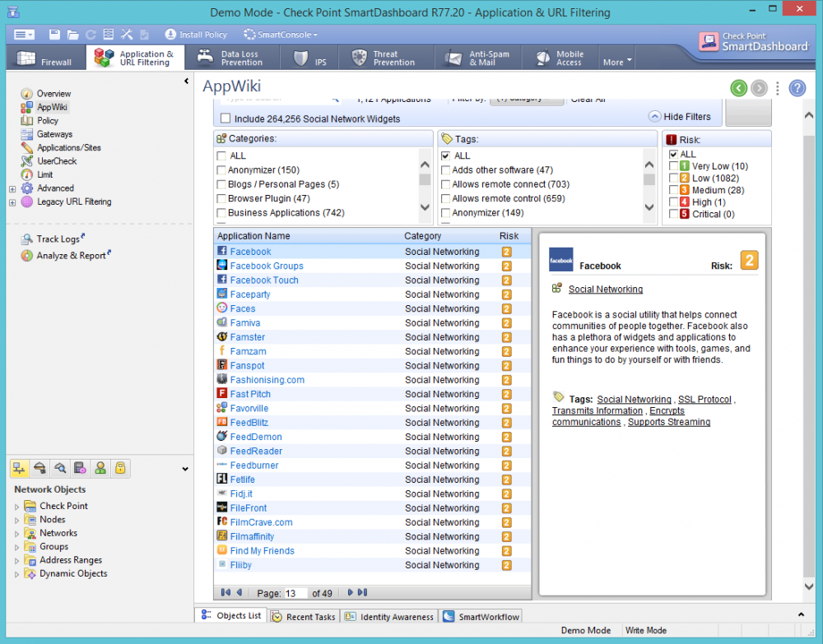
Task: Check the Anonymizer (150) category
Action: (x=221, y=170)
